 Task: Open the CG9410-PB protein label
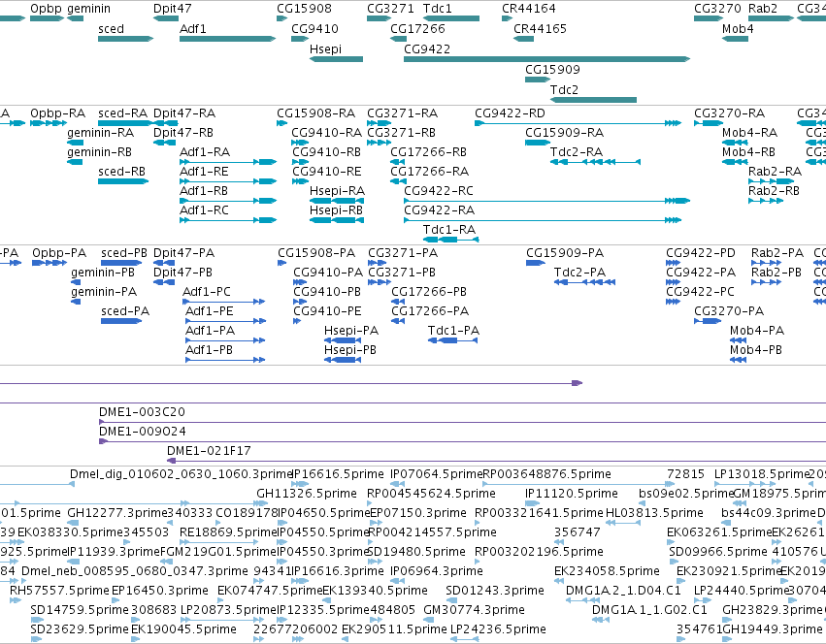click(x=327, y=292)
